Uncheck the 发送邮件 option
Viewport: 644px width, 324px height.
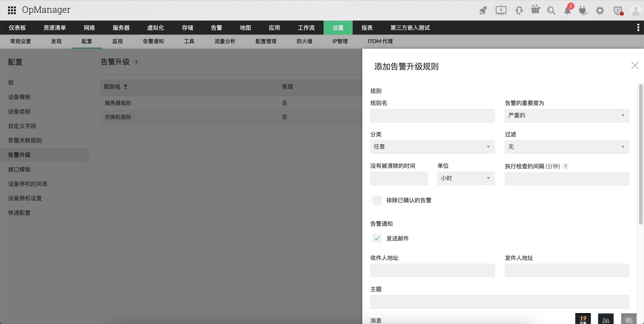coord(377,238)
